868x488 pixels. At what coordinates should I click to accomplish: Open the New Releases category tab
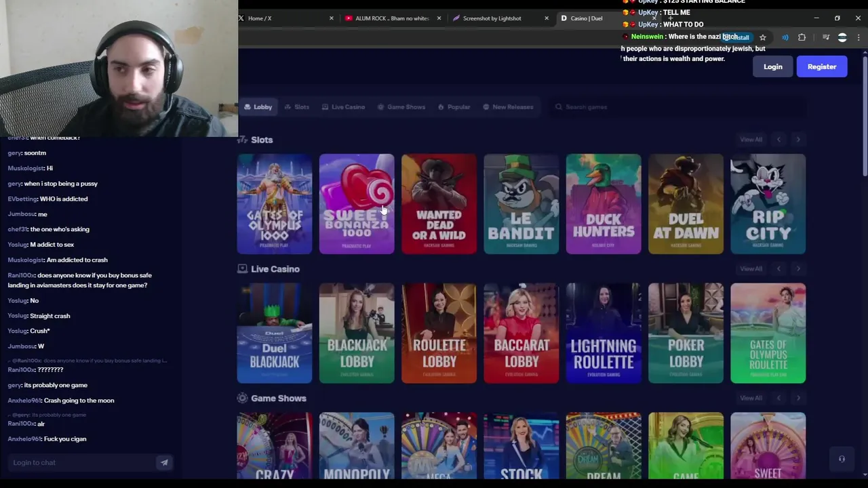(508, 107)
